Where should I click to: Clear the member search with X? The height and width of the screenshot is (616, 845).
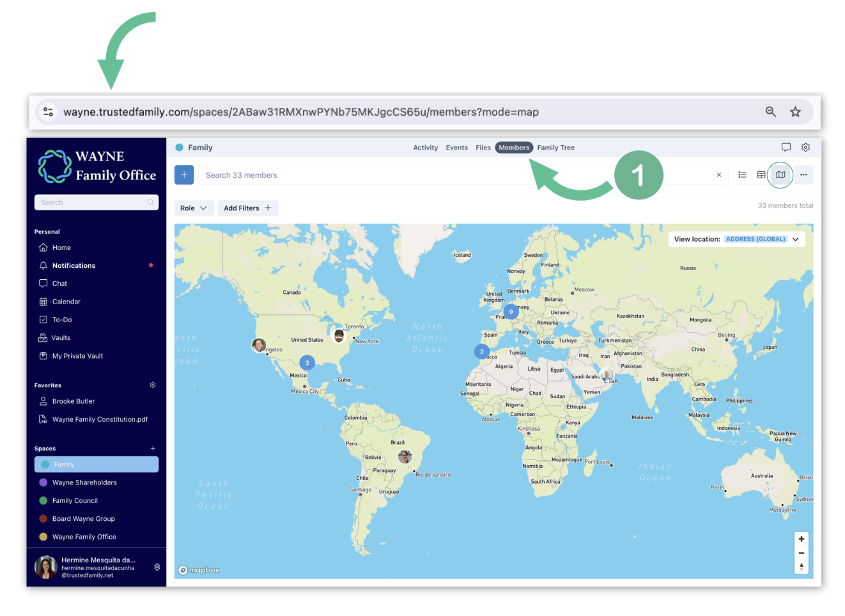[x=719, y=175]
